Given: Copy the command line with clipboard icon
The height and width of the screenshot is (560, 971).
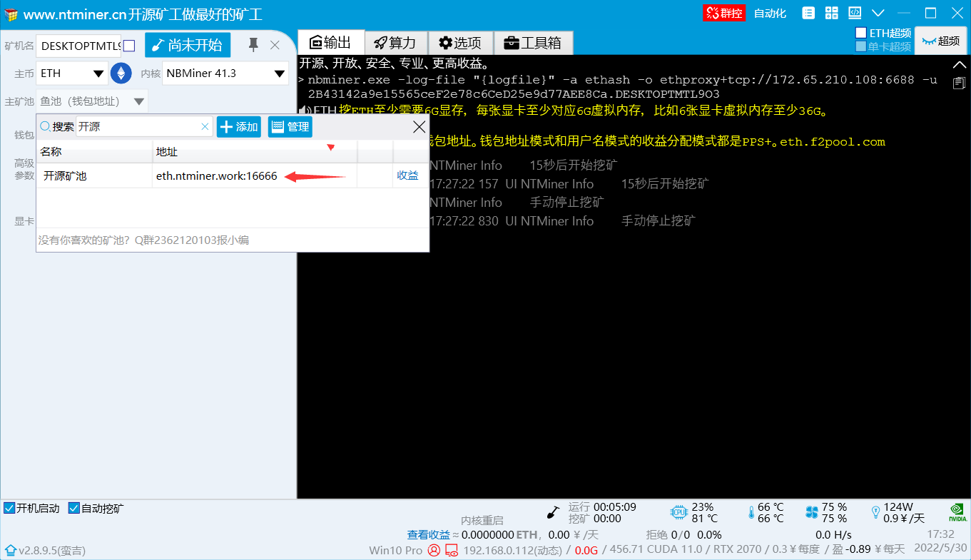Looking at the screenshot, I should coord(960,83).
